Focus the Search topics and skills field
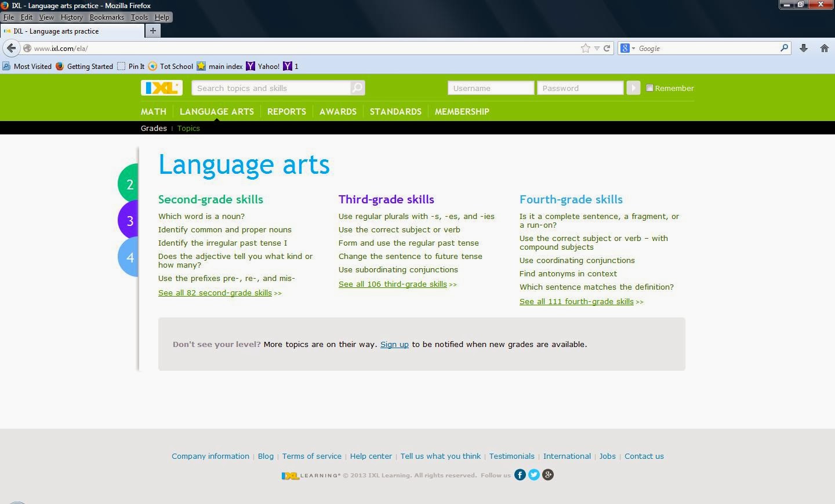This screenshot has height=504, width=835. click(x=271, y=88)
